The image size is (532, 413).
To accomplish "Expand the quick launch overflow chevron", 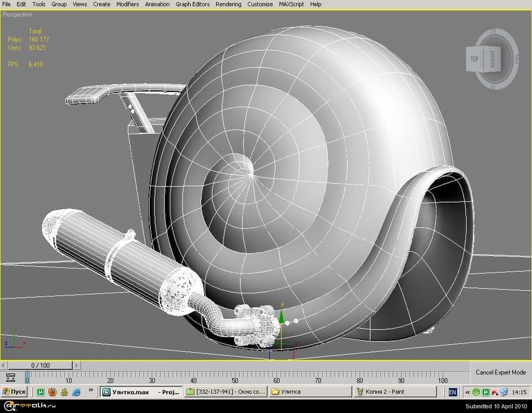I will (91, 392).
